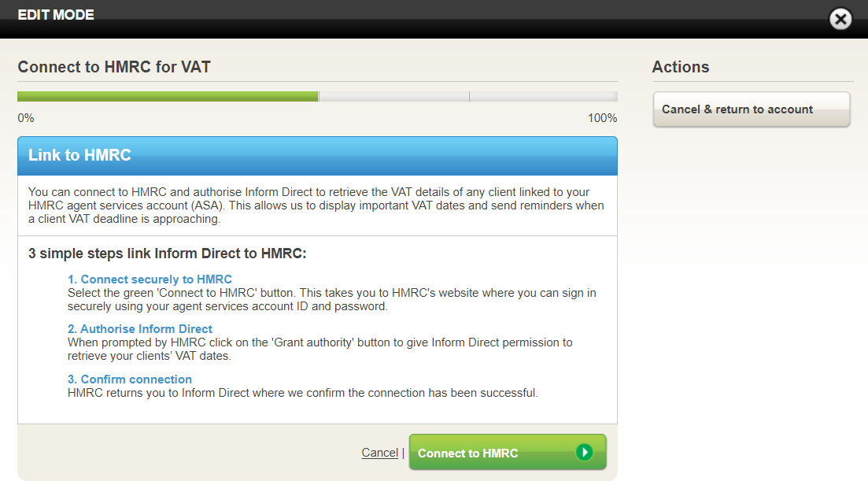Click the '2. Authorise Inform Direct' heading
Viewport: 868px width, 496px height.
coord(140,329)
